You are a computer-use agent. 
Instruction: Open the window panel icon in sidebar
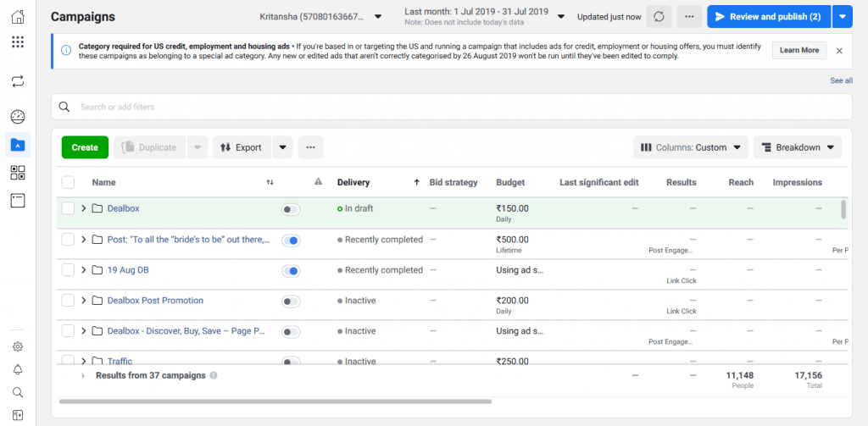pyautogui.click(x=18, y=201)
